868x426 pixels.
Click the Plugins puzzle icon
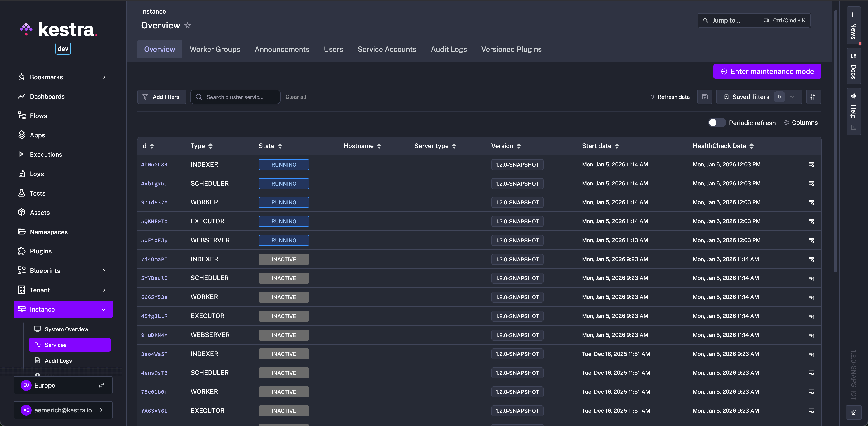pyautogui.click(x=21, y=251)
